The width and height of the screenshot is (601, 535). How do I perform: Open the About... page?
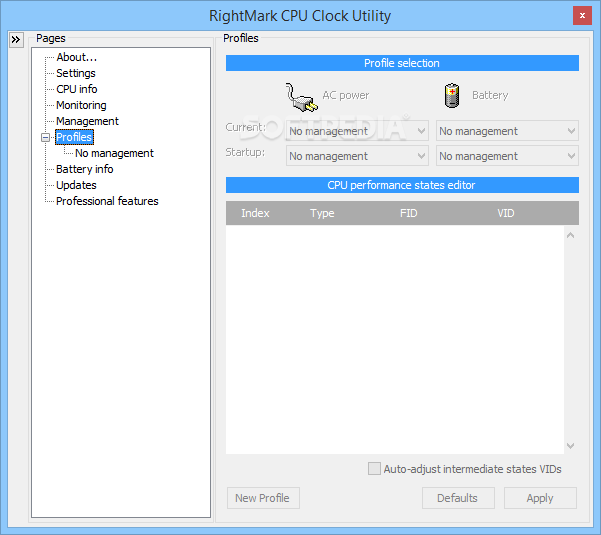tap(77, 57)
